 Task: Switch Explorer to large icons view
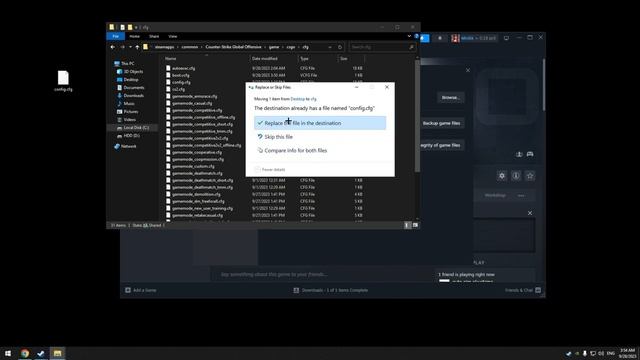415,225
